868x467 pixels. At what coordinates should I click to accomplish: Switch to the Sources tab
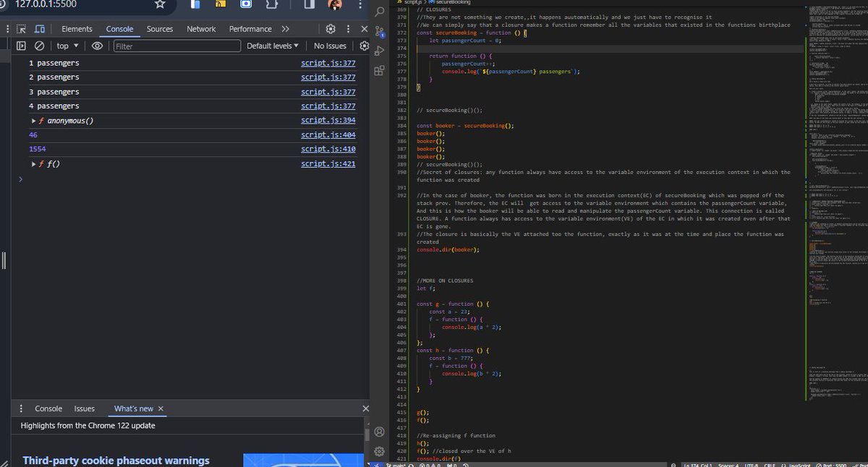point(159,29)
